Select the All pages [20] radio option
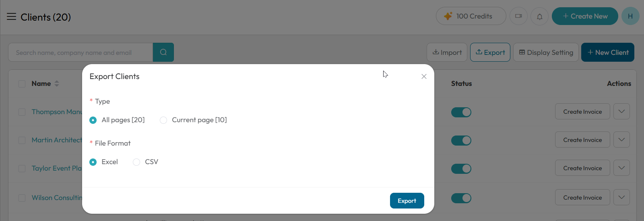644x221 pixels. (x=93, y=120)
